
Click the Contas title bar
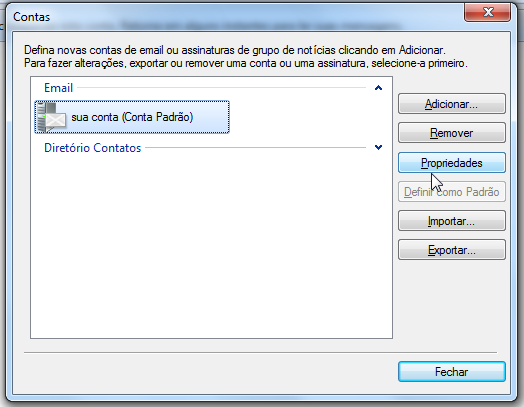point(234,17)
